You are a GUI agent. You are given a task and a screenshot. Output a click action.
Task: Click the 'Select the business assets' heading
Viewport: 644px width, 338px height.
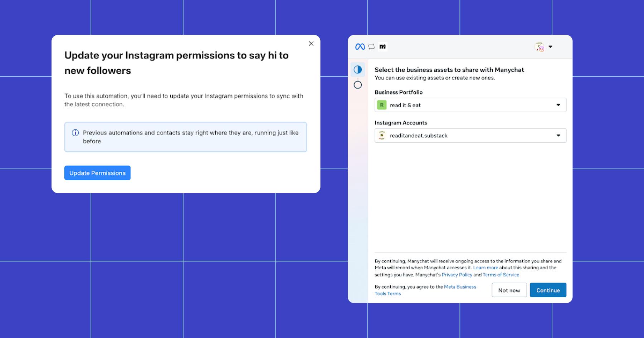pyautogui.click(x=449, y=70)
